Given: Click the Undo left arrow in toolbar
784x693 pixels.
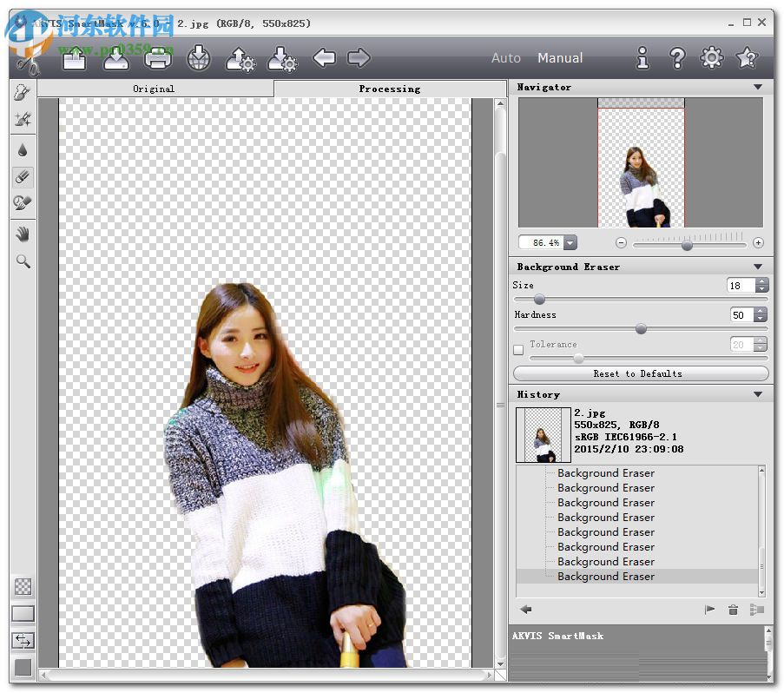Looking at the screenshot, I should coord(324,58).
